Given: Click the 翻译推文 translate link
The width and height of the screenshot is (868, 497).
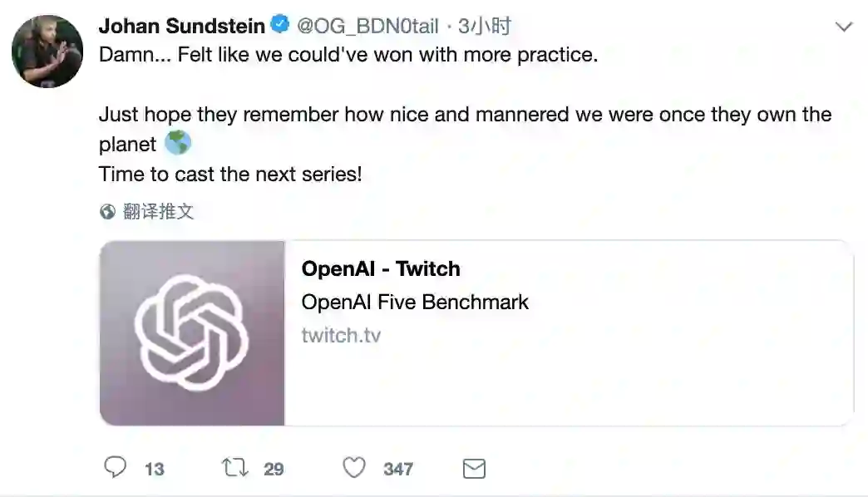Looking at the screenshot, I should tap(158, 212).
